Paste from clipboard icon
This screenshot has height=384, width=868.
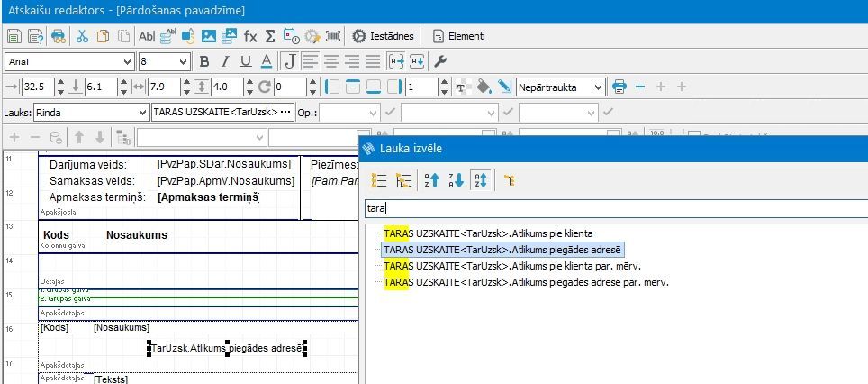124,37
